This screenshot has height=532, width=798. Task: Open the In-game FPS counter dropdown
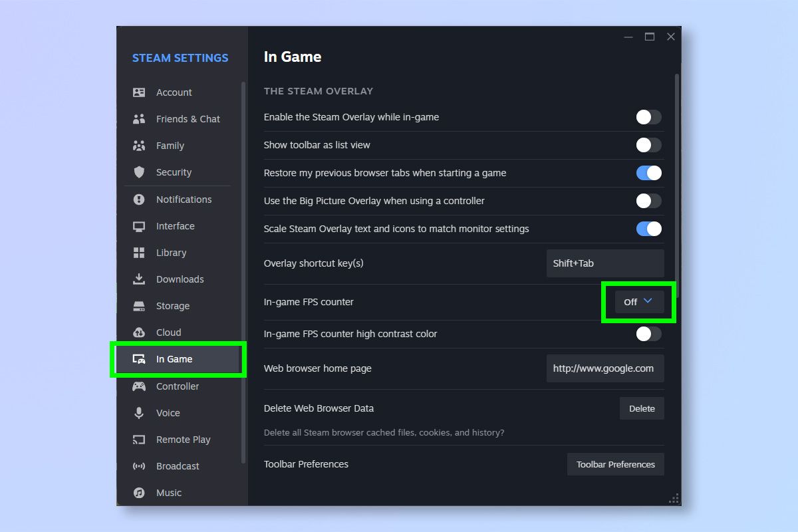click(x=637, y=301)
